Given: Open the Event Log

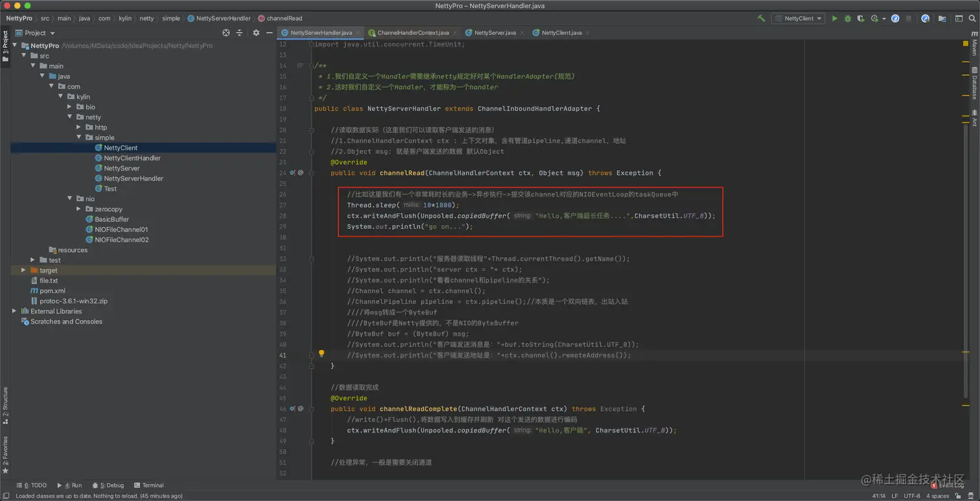Looking at the screenshot, I should point(948,485).
